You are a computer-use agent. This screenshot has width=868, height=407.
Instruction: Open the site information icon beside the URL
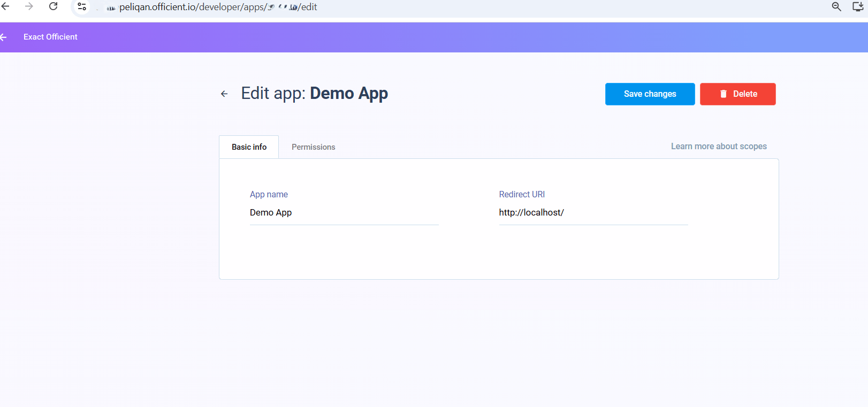click(x=82, y=6)
